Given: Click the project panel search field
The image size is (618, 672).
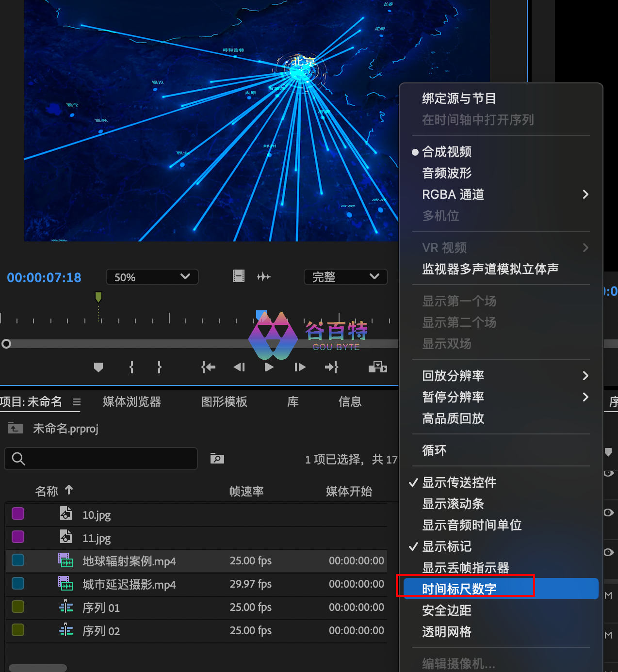Looking at the screenshot, I should [x=101, y=459].
